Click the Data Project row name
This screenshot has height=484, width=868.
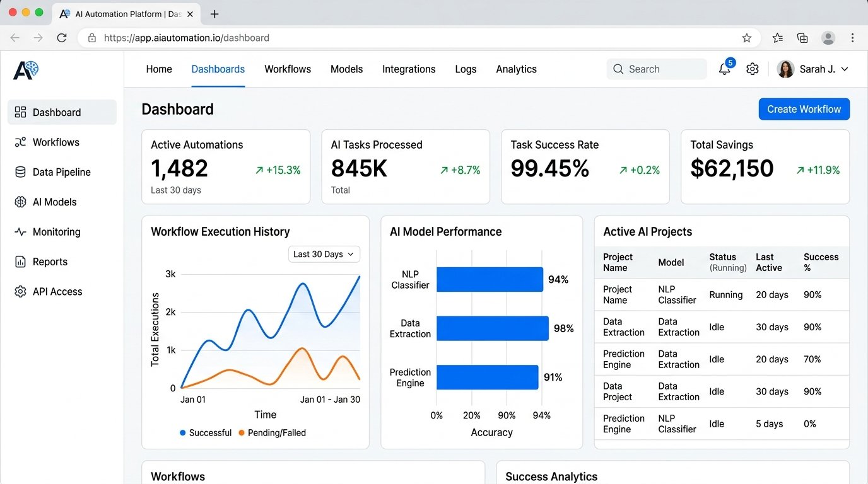(618, 391)
